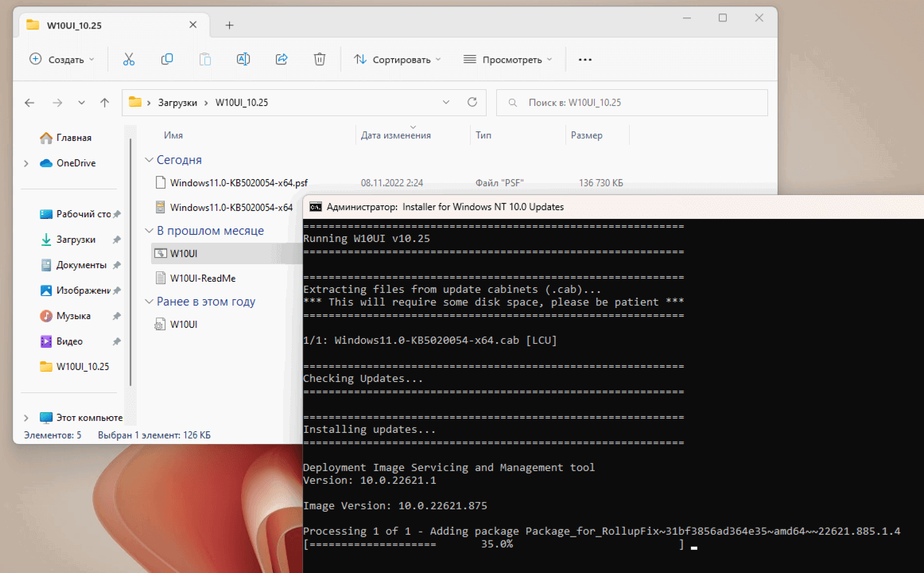Open new Explorer tab with plus
Screen dimensions: 924x573
point(229,25)
